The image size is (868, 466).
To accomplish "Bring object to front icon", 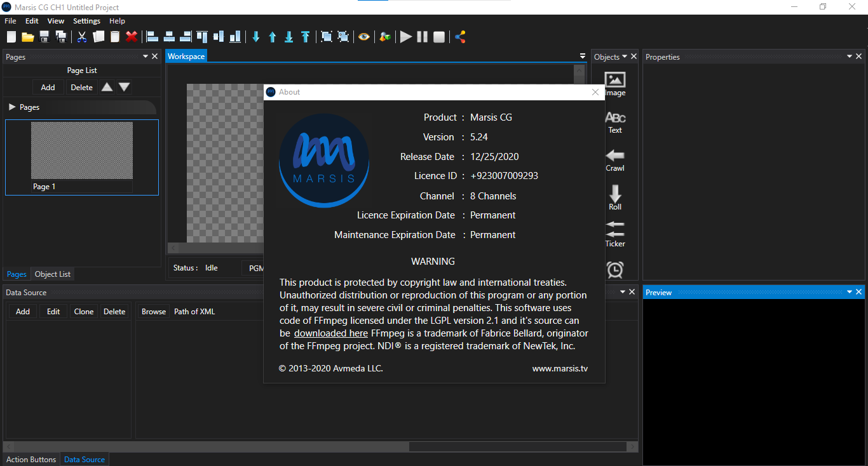I will pyautogui.click(x=306, y=37).
